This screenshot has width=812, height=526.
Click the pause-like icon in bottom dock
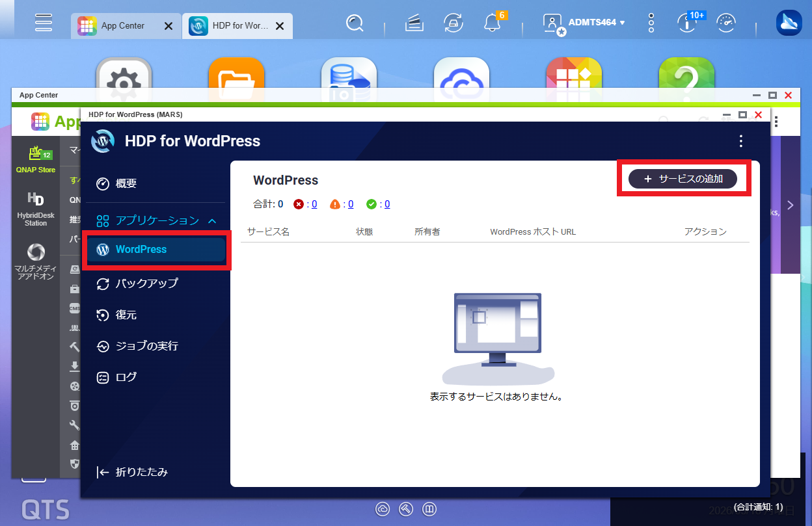429,508
